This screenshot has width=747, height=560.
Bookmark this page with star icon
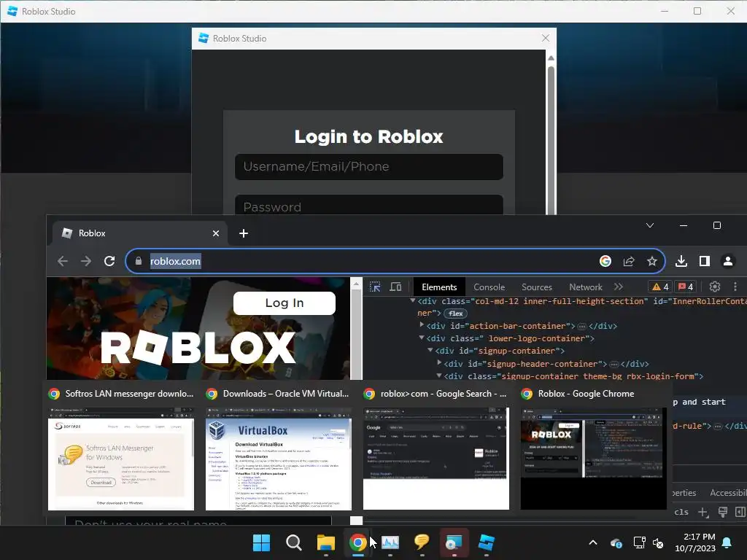coord(651,261)
